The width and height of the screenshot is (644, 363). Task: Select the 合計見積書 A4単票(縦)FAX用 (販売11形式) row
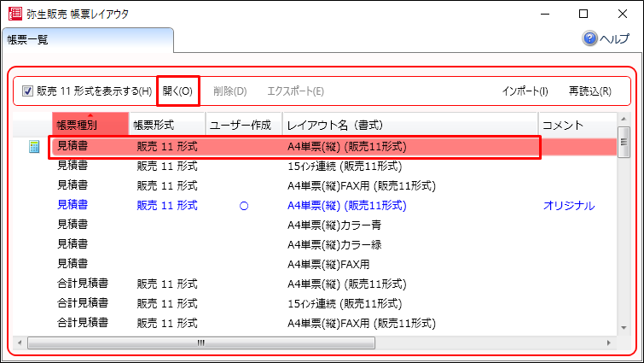[x=315, y=323]
